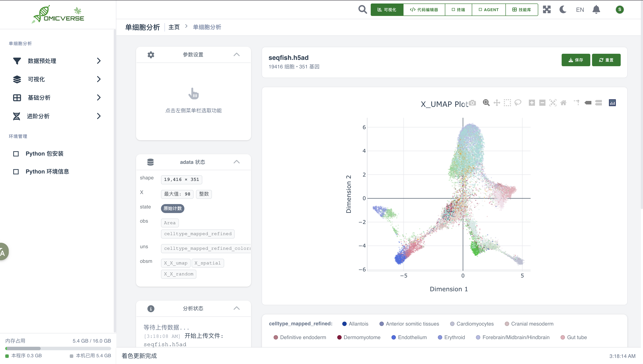643x364 pixels.
Task: Click the fullscreen expand icon
Action: (x=547, y=10)
